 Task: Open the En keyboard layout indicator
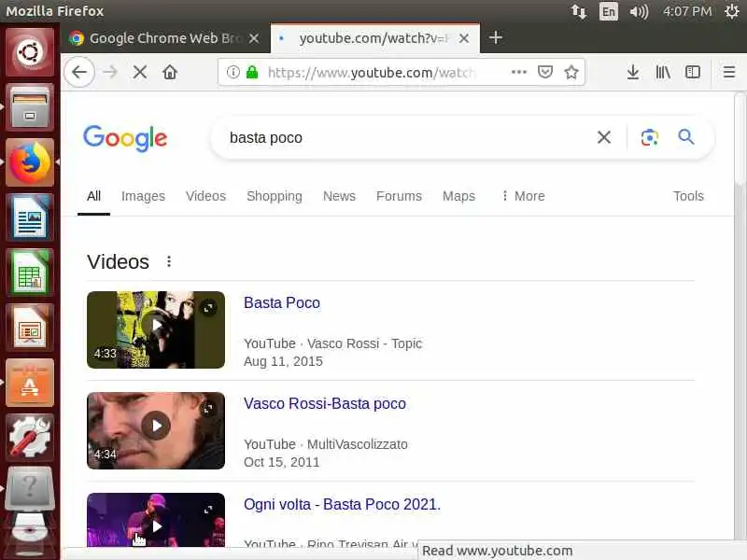[609, 11]
